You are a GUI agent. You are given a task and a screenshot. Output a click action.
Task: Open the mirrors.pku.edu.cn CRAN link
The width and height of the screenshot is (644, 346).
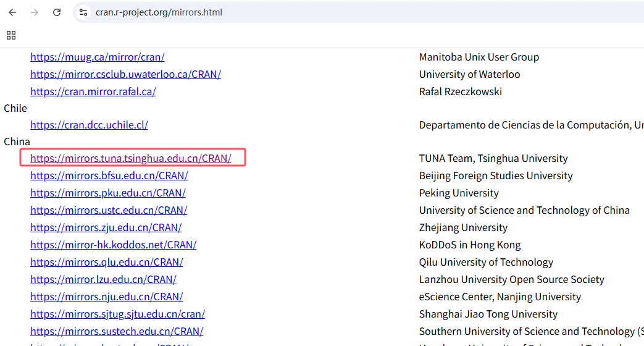[x=108, y=193]
